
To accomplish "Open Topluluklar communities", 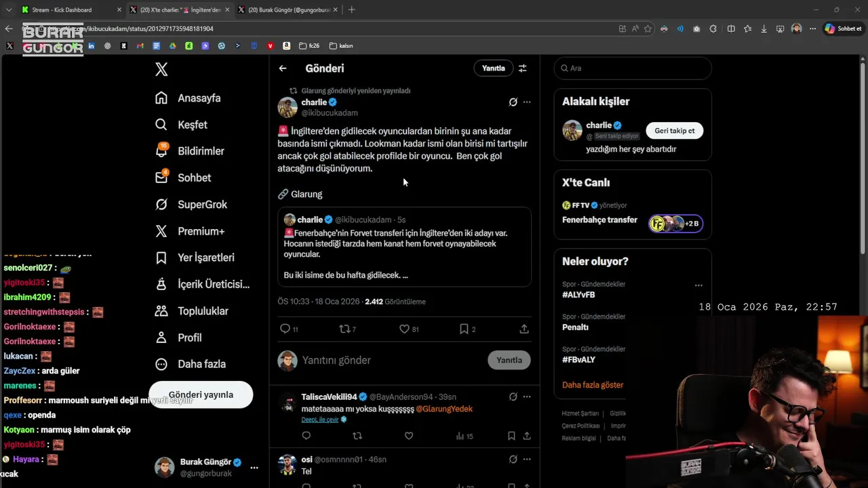I will 191,311.
